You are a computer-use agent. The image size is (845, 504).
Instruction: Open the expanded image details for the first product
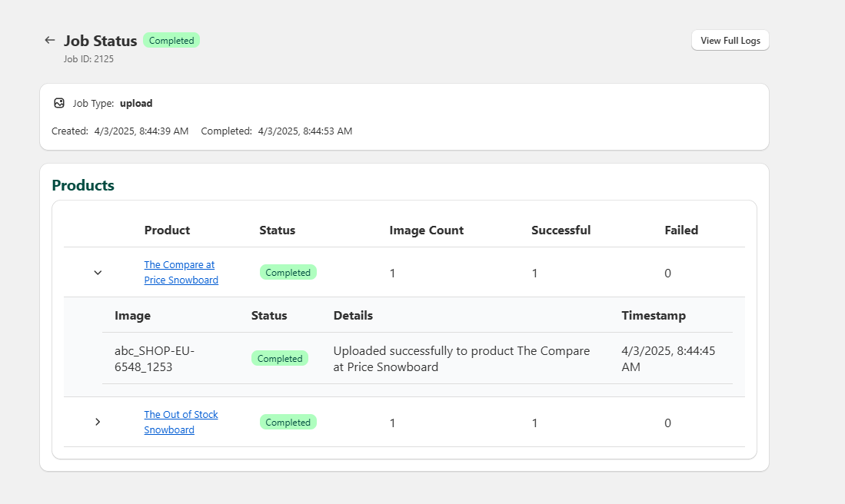pyautogui.click(x=97, y=272)
